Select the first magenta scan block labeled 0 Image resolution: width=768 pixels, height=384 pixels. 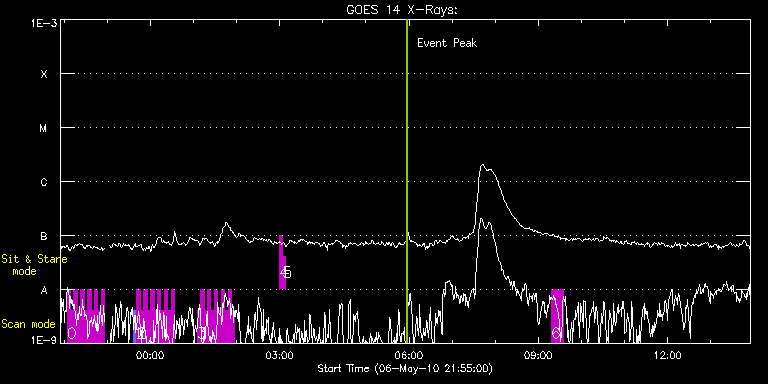pyautogui.click(x=86, y=316)
